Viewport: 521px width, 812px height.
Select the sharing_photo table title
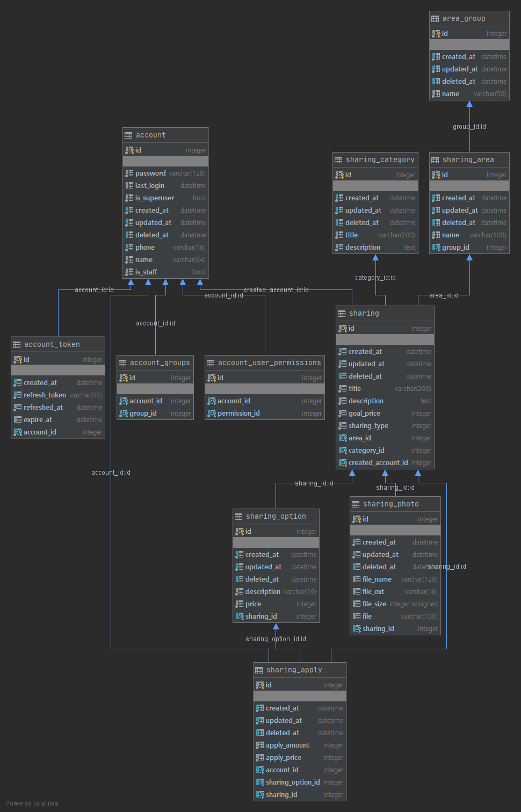tap(390, 504)
